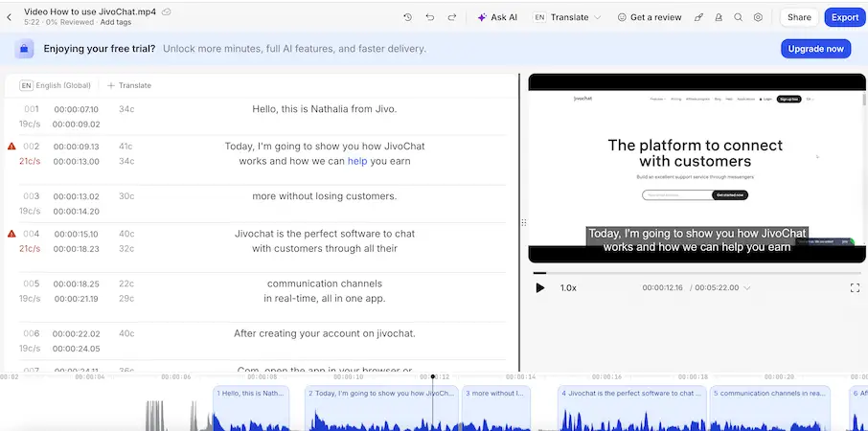Select subtitle line 'communication channels'
Viewport: 868px width, 431px height.
325,284
